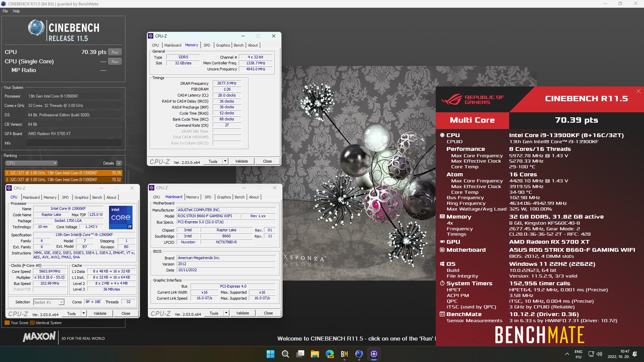
Task: Open Mainboard tab in CPU-Z CPU window
Action: pyautogui.click(x=31, y=197)
